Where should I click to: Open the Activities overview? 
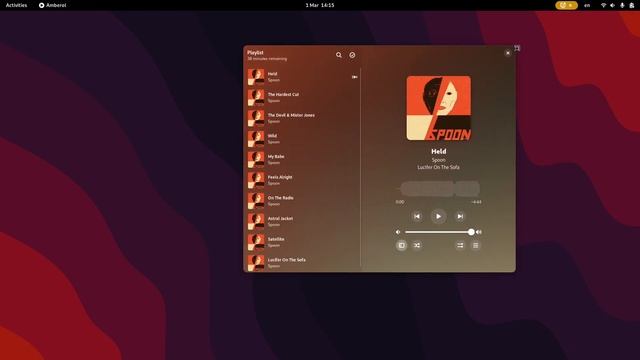pyautogui.click(x=16, y=5)
